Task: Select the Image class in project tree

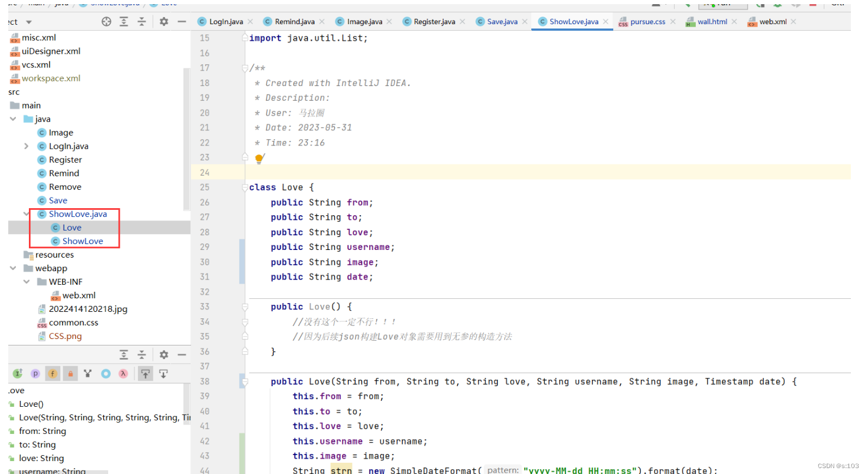Action: pyautogui.click(x=61, y=133)
